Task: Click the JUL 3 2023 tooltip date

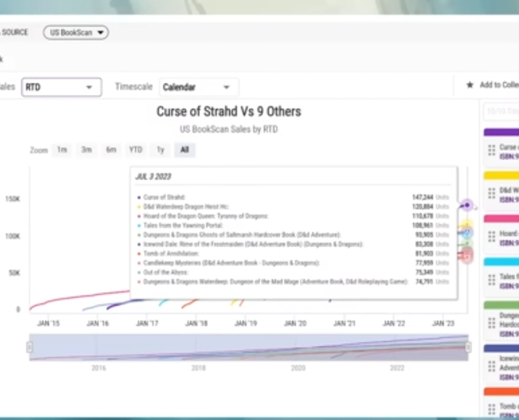Action: tap(153, 176)
